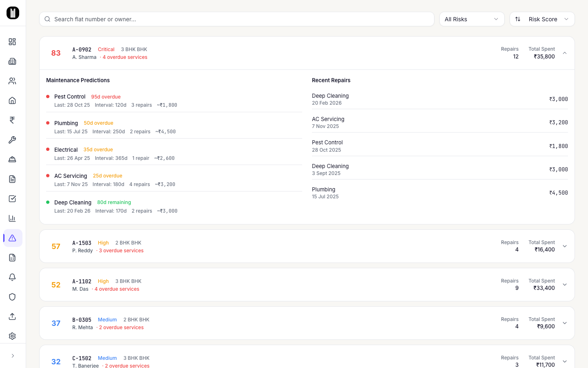
Task: Click the app logo at top left
Action: (x=13, y=13)
